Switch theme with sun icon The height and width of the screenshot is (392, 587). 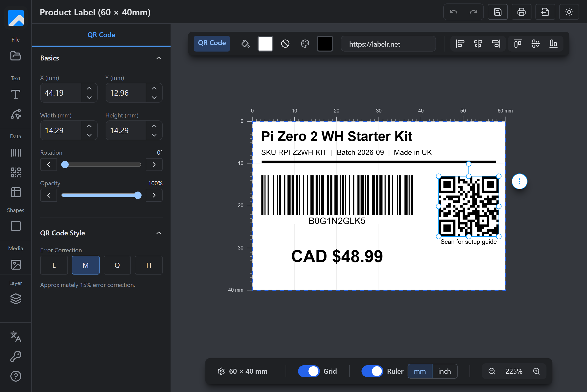tap(569, 12)
